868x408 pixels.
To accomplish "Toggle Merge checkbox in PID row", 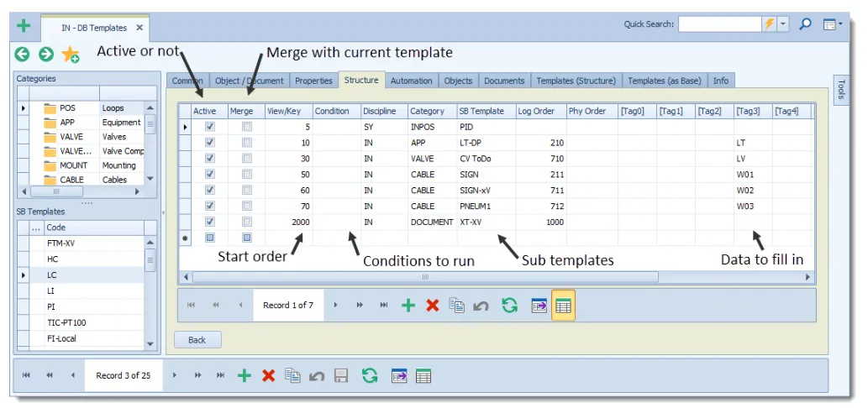I will coord(247,127).
